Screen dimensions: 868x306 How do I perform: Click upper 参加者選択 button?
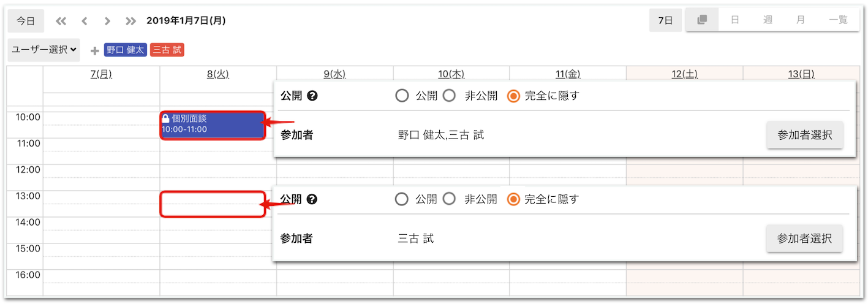pyautogui.click(x=805, y=135)
